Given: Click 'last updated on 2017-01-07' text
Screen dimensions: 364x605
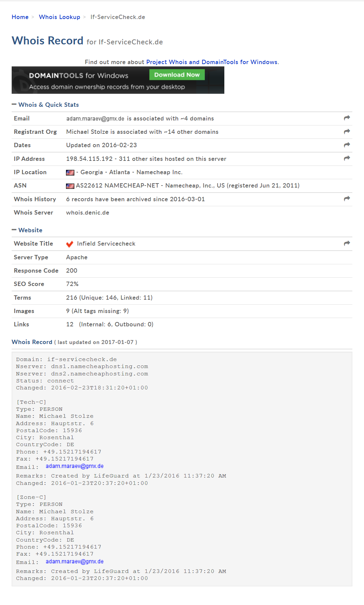Looking at the screenshot, I should (x=96, y=342).
